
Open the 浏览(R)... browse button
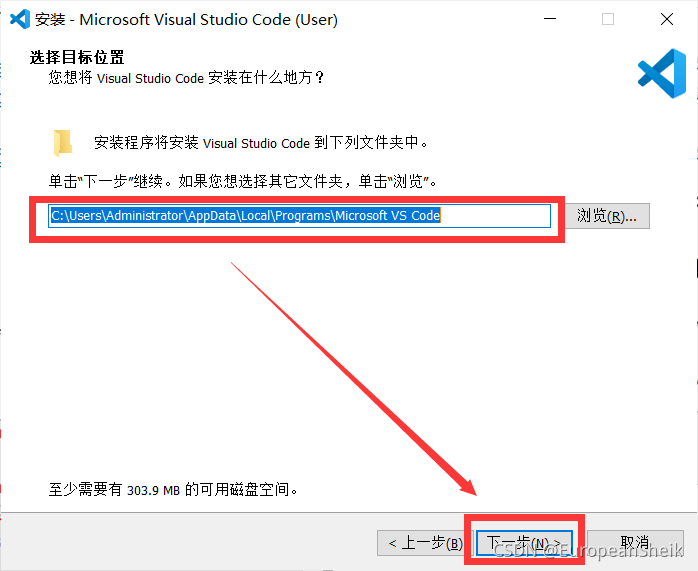pyautogui.click(x=607, y=216)
